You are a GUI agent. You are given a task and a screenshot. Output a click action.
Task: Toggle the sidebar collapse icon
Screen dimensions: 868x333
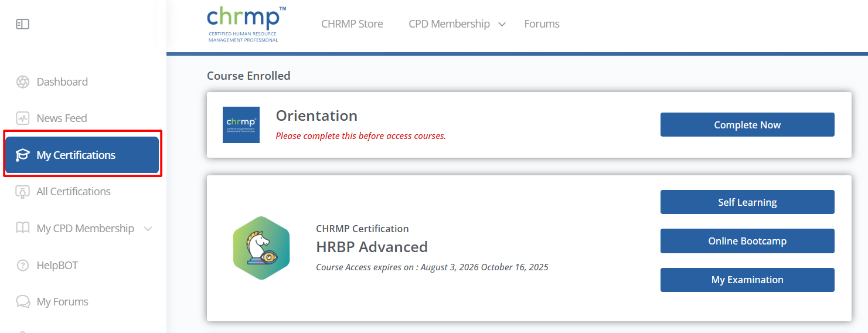coord(22,24)
